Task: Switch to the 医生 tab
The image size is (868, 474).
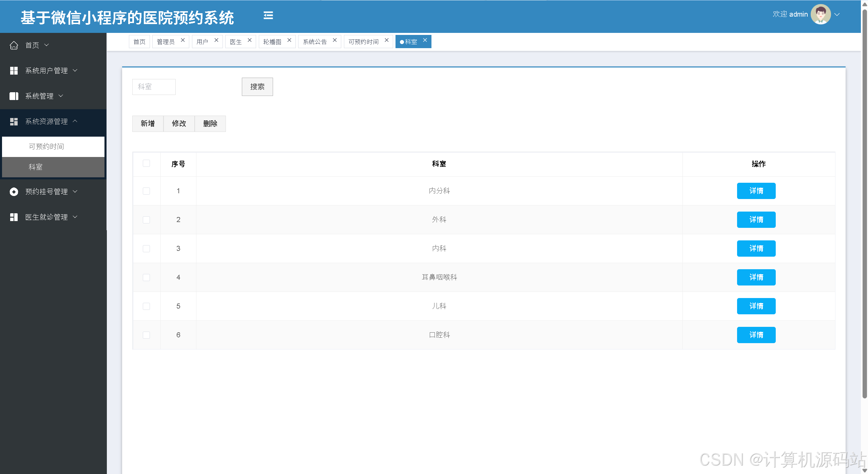Action: [x=236, y=42]
